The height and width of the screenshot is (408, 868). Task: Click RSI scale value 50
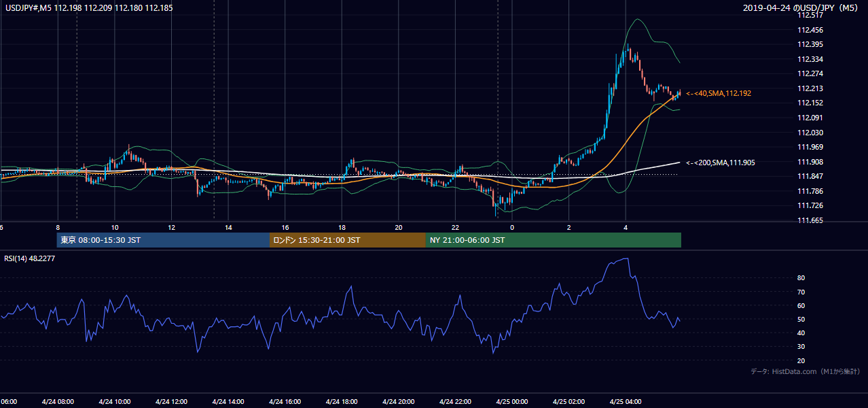coord(801,319)
